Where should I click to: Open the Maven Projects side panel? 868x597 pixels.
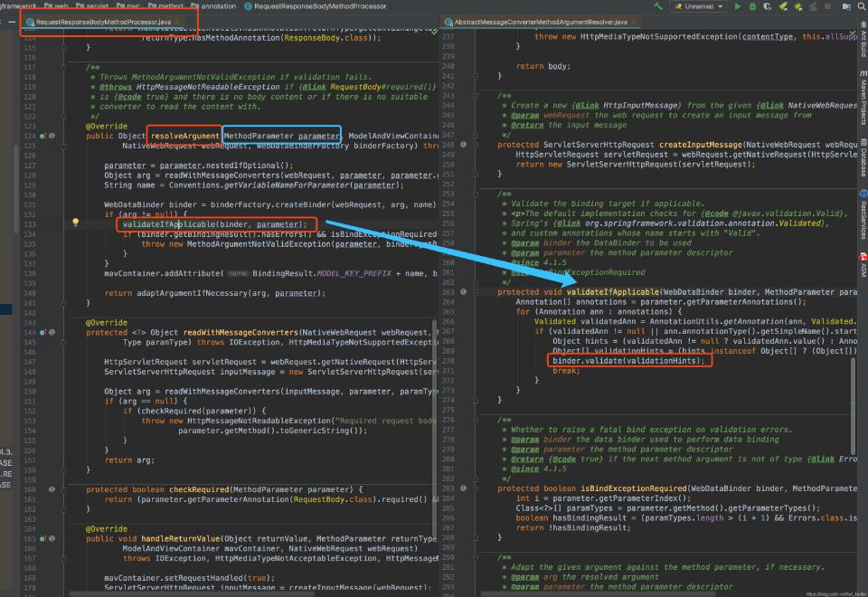[862, 99]
